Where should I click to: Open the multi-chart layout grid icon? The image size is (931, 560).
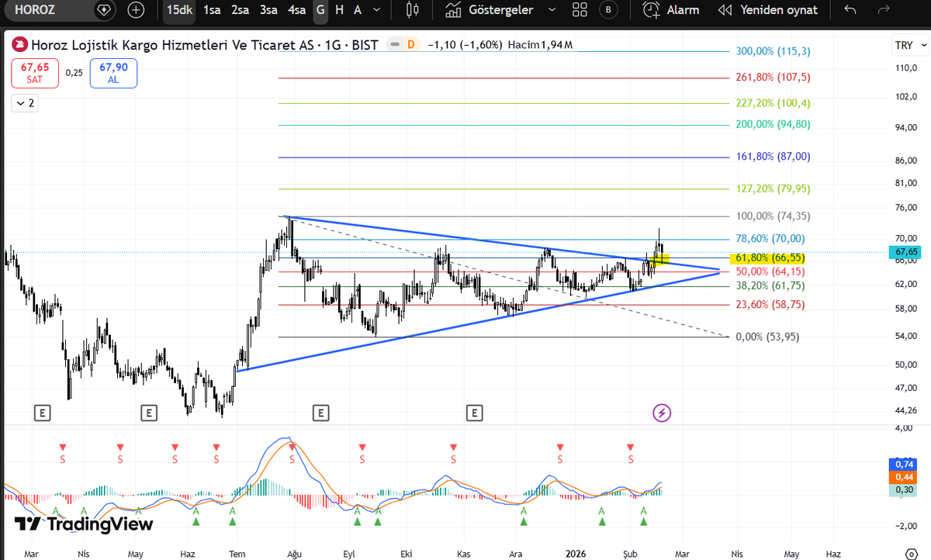point(580,10)
